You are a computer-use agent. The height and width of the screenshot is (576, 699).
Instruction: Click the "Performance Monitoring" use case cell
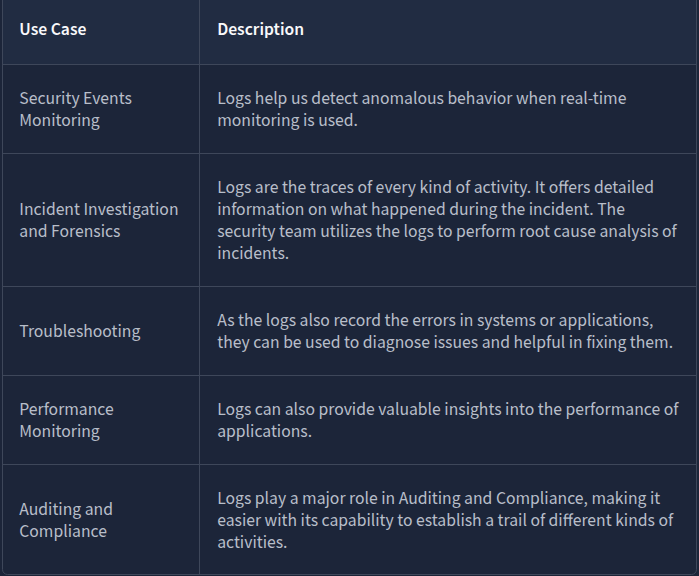[x=67, y=420]
